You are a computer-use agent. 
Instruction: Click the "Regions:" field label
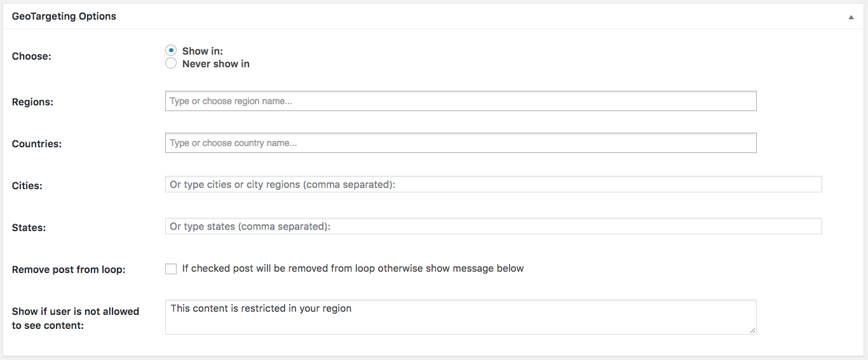[x=32, y=102]
